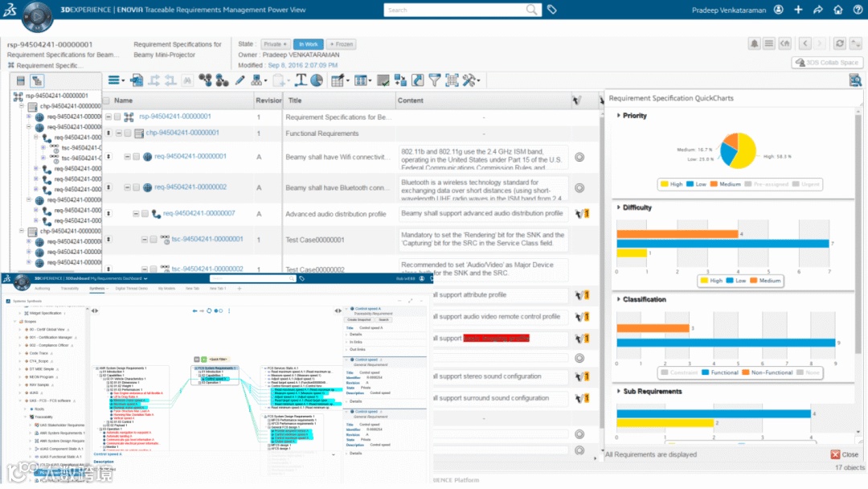868x489 pixels.
Task: Collapse req-94504241-00000007 table row
Action: click(136, 213)
